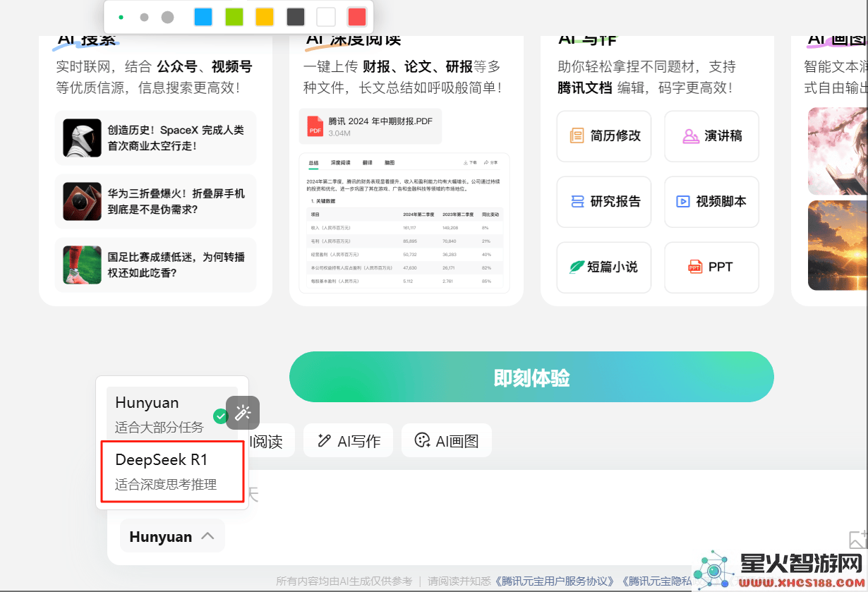Switch to the 翻译 tab
The image size is (868, 592).
tap(368, 162)
